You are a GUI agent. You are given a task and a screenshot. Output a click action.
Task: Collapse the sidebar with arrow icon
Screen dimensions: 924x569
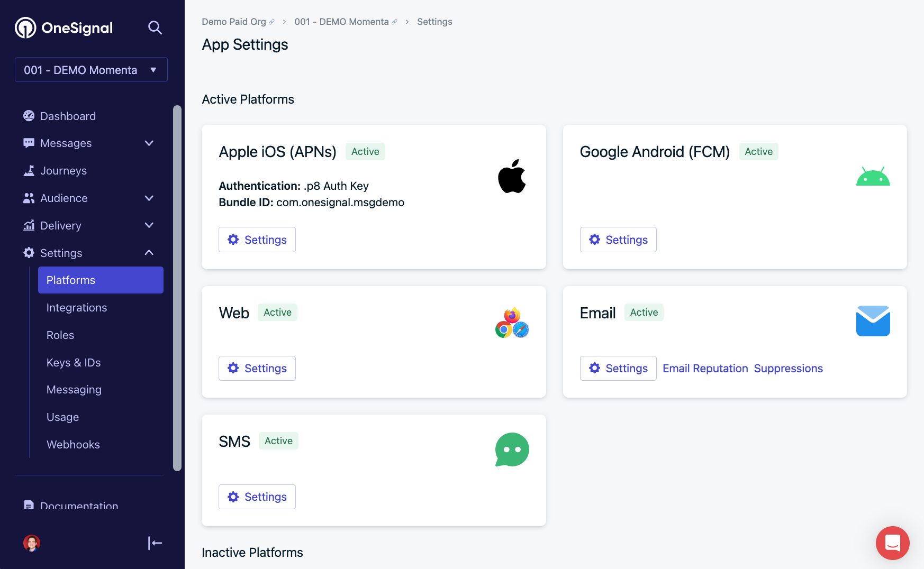coord(155,543)
